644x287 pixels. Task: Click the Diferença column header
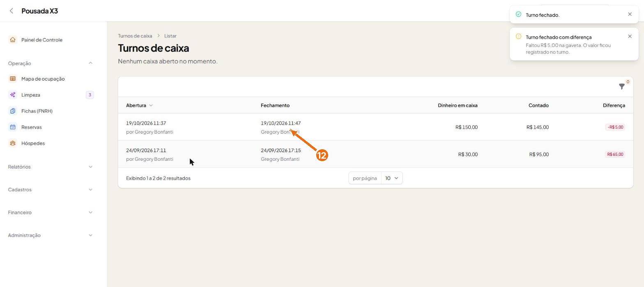(x=614, y=105)
